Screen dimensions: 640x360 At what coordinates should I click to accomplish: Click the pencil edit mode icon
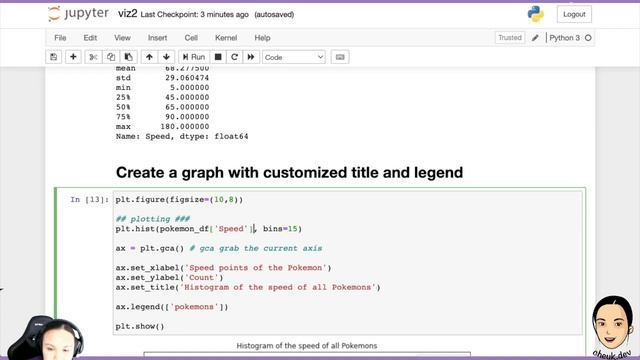[x=535, y=38]
